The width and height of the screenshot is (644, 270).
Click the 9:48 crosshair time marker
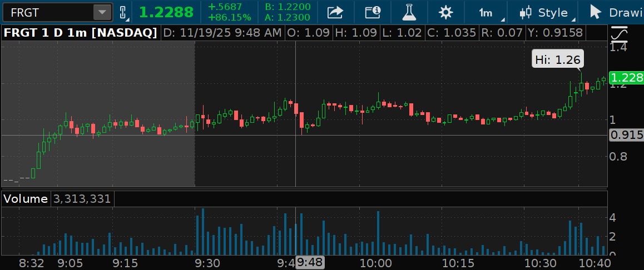(x=310, y=263)
